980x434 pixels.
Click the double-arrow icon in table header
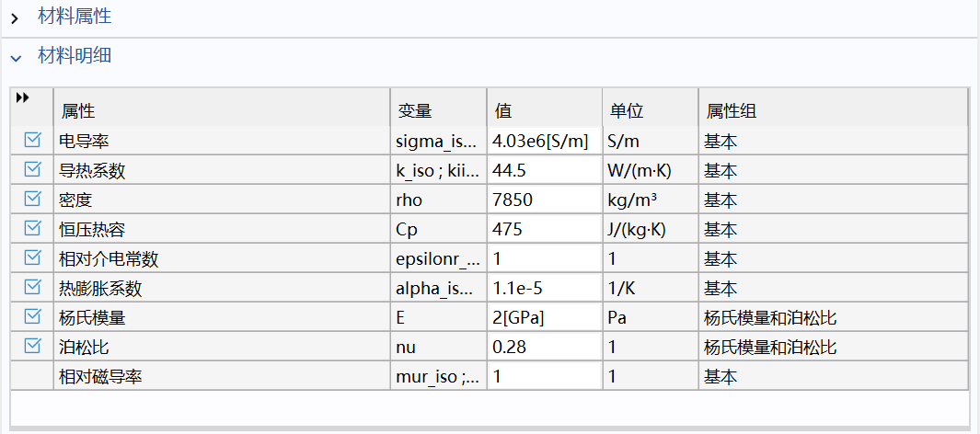click(x=22, y=98)
